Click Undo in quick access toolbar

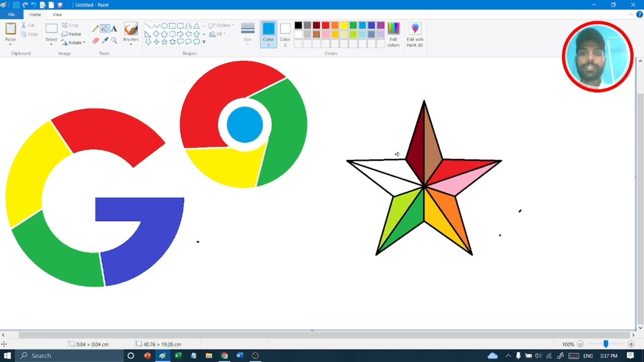click(x=34, y=5)
